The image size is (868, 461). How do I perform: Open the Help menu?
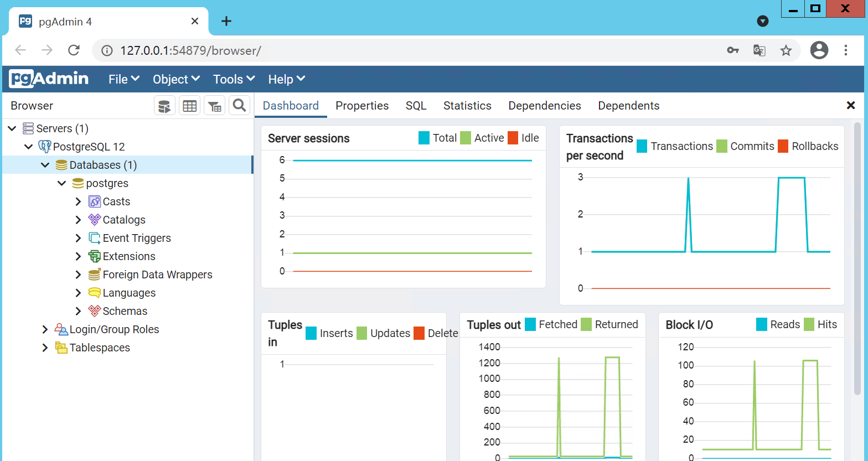(x=287, y=79)
